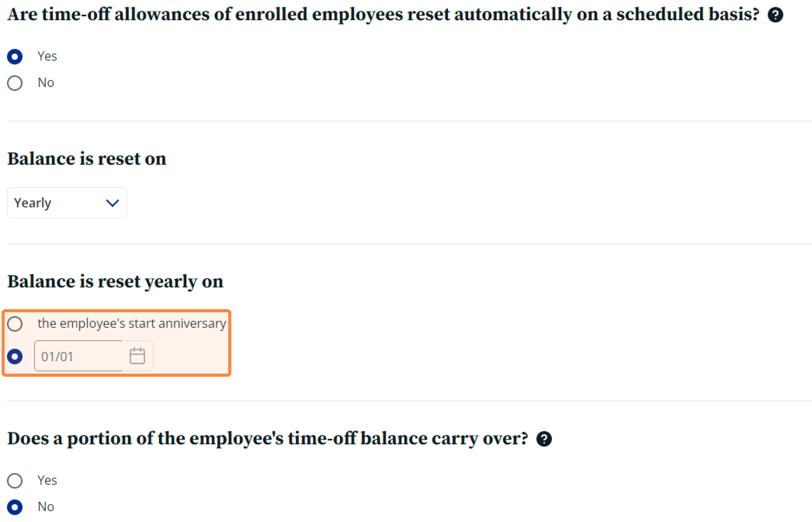Select the fixed date radio beside 01/01

point(15,356)
